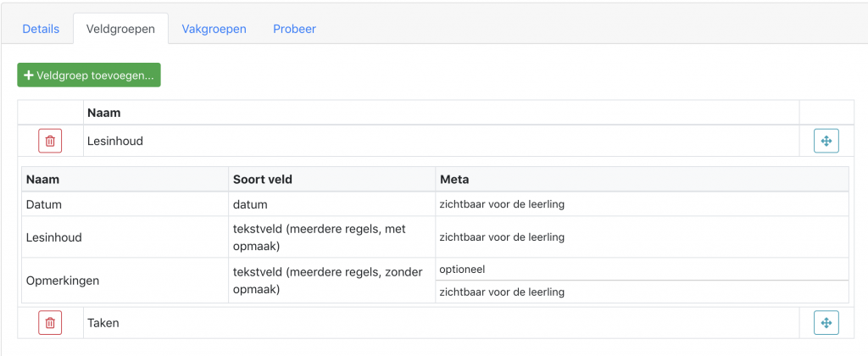Switch to the Vakgroepen tab
868x356 pixels.
tap(214, 29)
